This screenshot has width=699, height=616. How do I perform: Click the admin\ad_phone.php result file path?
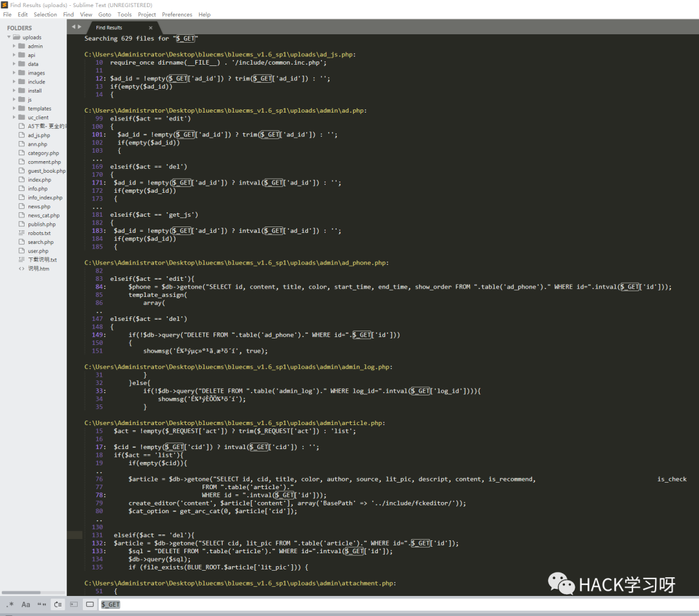[x=236, y=263]
